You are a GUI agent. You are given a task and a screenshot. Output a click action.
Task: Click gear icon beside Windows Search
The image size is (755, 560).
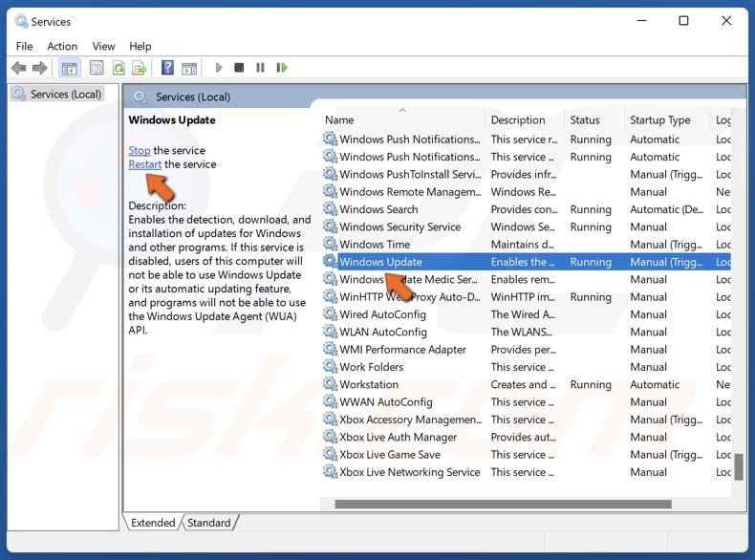pos(330,209)
